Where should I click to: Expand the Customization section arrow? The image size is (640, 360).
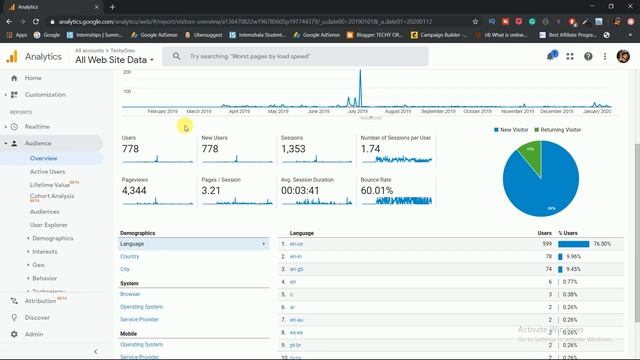click(x=5, y=95)
